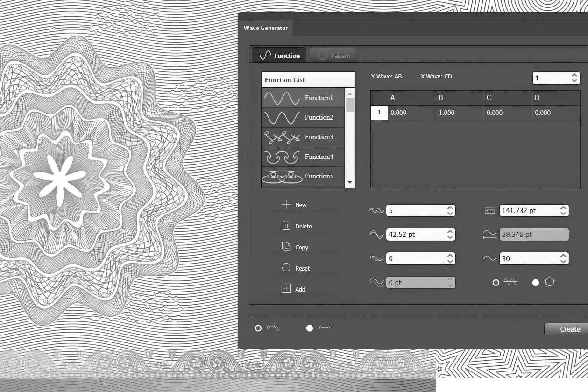Select the curved path radio option
The height and width of the screenshot is (392, 588).
(258, 328)
